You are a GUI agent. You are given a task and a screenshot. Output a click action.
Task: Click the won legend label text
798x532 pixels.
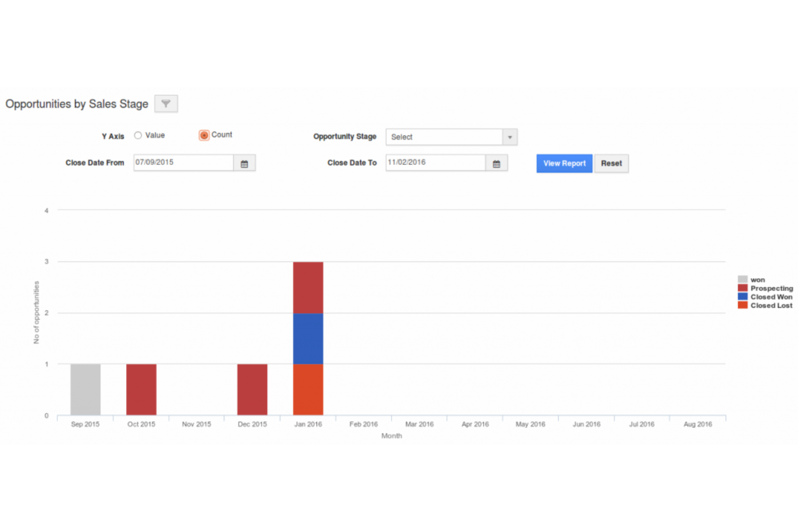(x=758, y=279)
